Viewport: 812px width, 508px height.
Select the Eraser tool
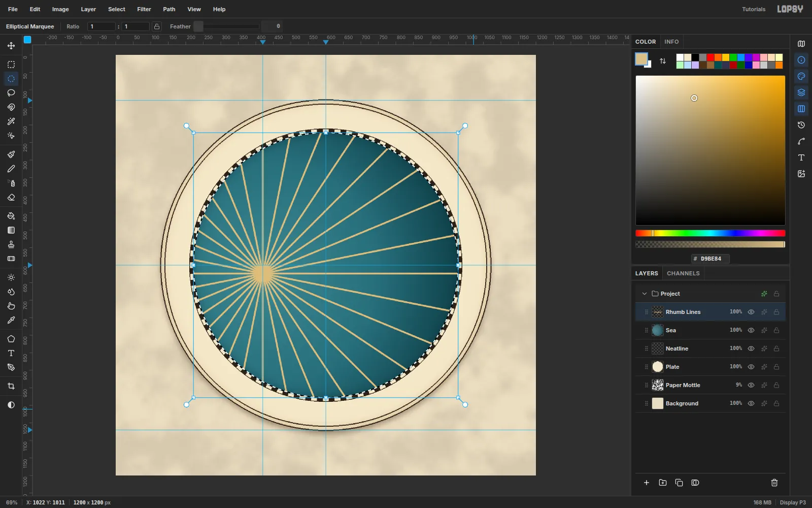11,197
